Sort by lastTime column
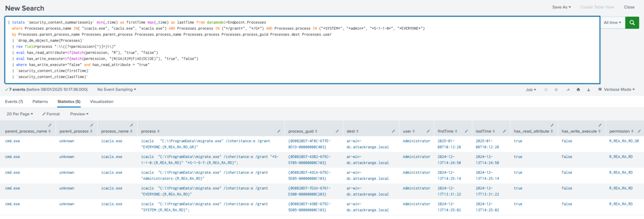The width and height of the screenshot is (644, 219). pos(485,131)
